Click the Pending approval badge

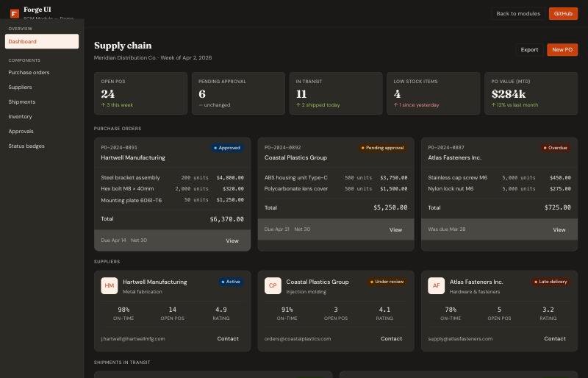(x=382, y=148)
